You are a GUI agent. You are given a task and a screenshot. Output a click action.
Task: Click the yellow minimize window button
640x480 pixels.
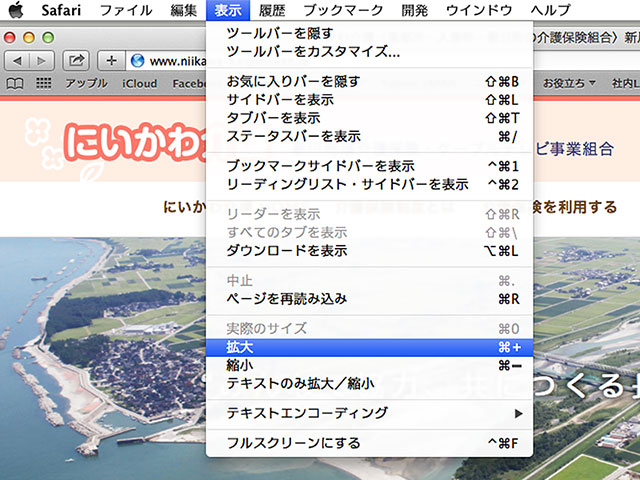point(29,38)
